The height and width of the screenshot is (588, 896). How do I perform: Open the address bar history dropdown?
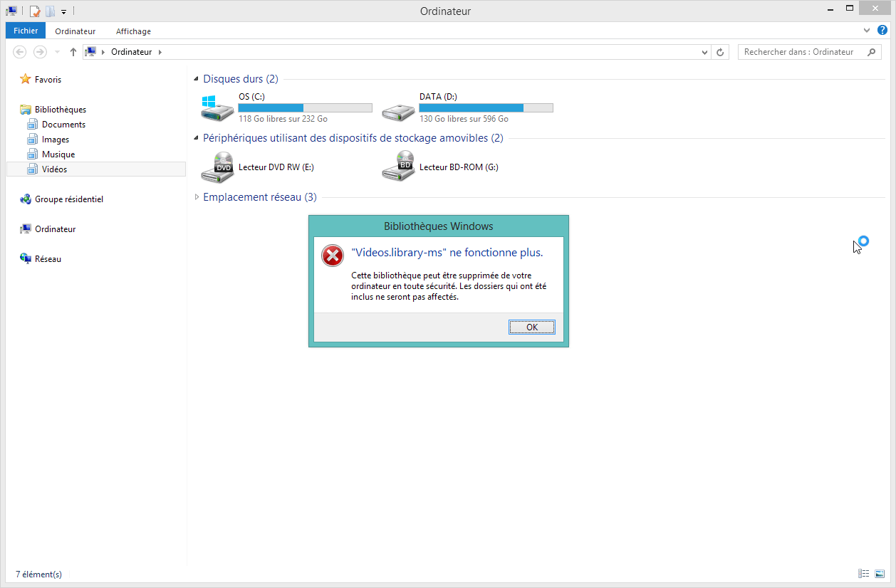705,52
